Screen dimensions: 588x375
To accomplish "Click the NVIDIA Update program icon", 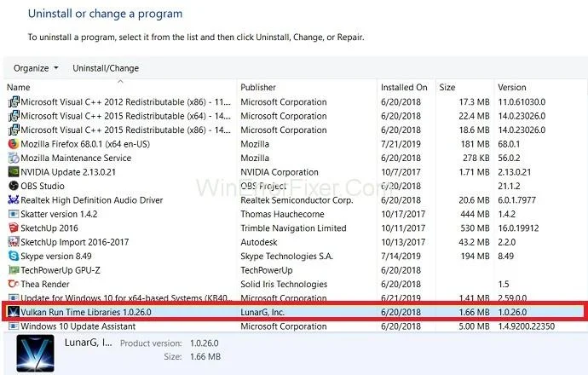I will coord(13,172).
